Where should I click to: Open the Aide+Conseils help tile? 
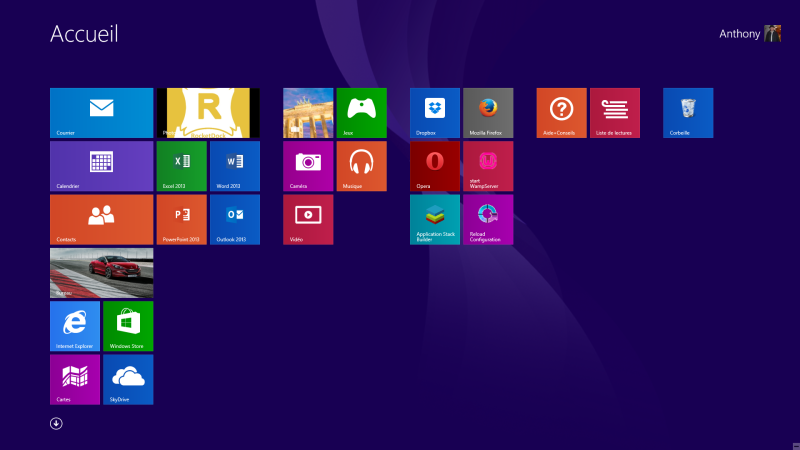point(561,113)
